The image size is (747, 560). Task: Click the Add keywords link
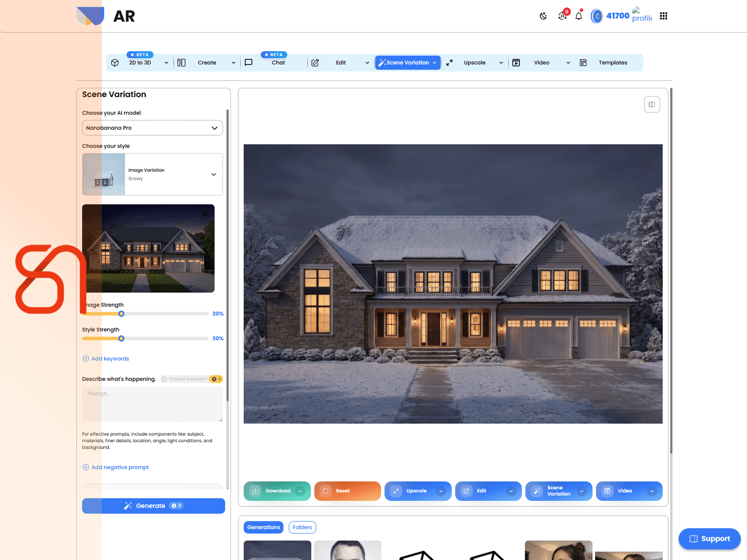point(110,359)
